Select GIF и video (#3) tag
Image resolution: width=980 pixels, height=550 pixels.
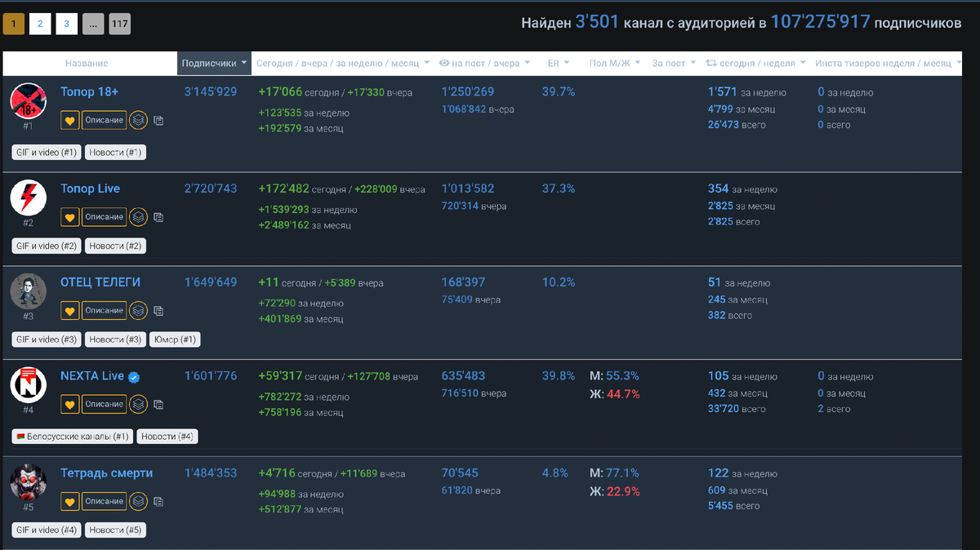point(47,339)
